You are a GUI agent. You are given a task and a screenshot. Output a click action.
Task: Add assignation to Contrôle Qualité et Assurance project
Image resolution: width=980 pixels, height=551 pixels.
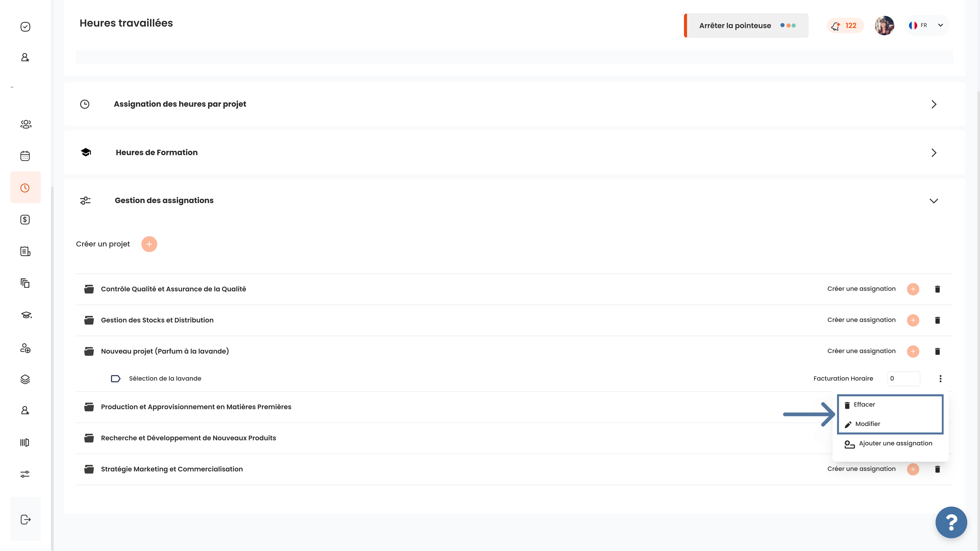coord(913,289)
